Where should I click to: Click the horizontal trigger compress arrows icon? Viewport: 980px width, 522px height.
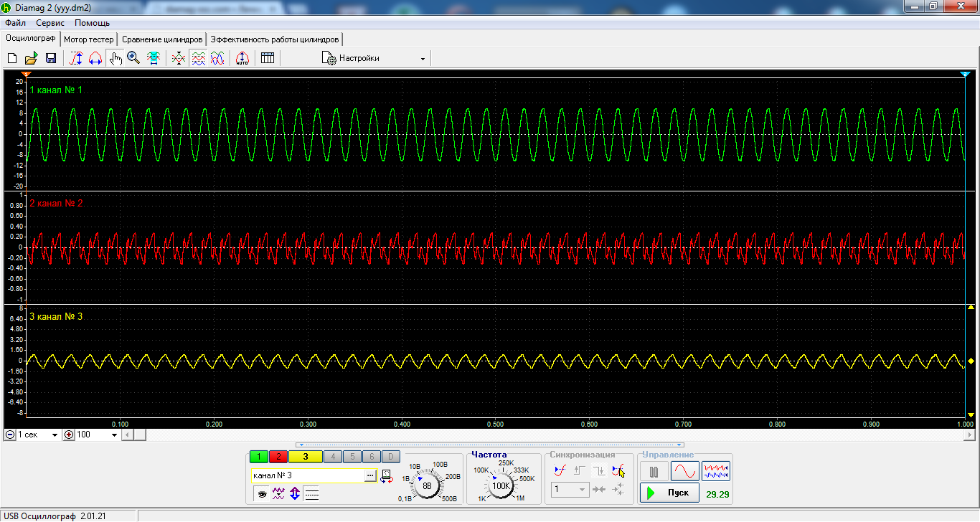(x=599, y=489)
